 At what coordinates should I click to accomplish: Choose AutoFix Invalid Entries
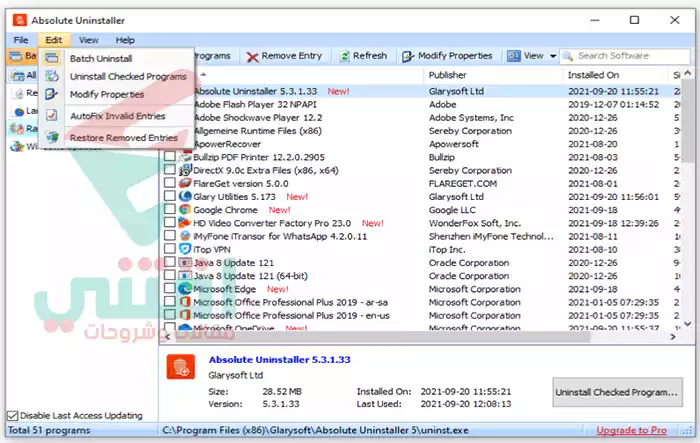tap(117, 116)
